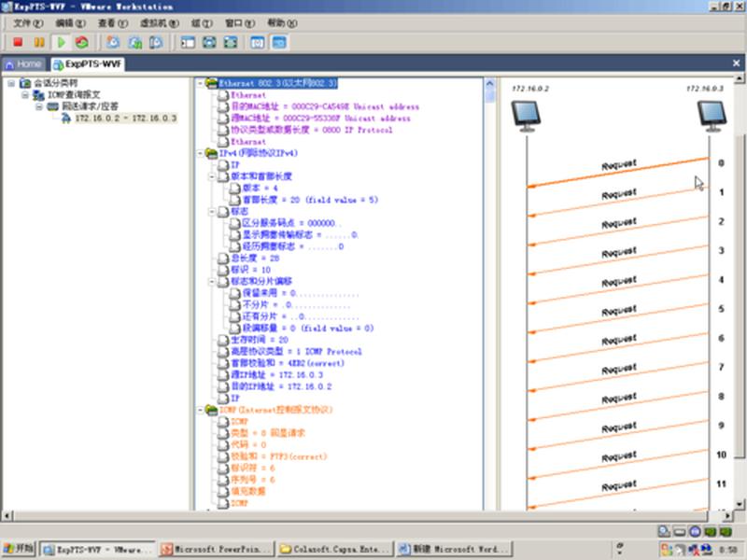This screenshot has width=747, height=560.
Task: Click the first green network adapter status icon
Action: point(711,531)
